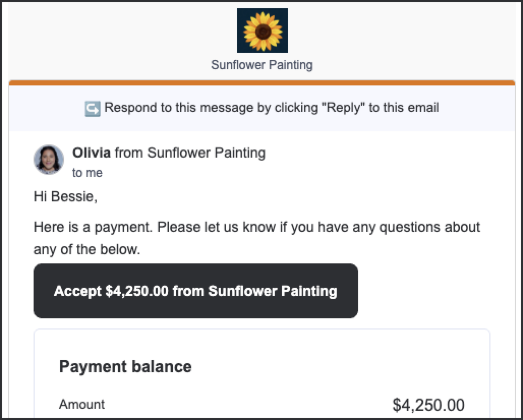This screenshot has height=420, width=523.
Task: Click the Payment balance card area
Action: [262, 373]
